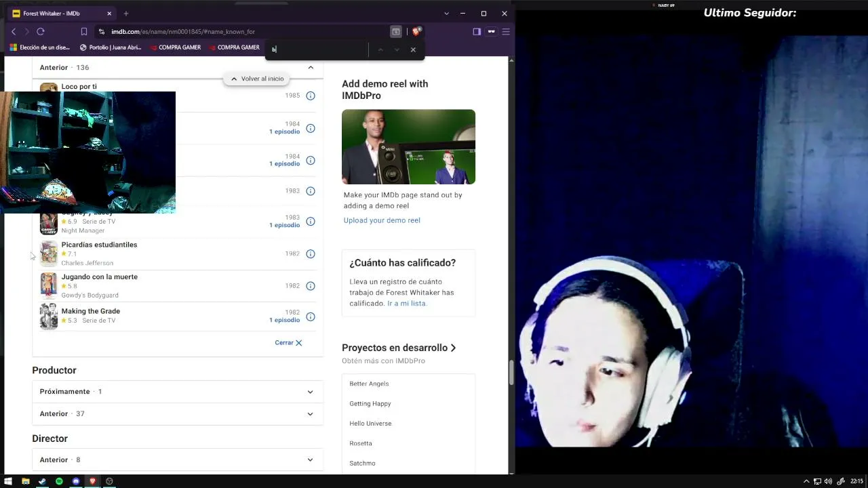Go back with the browser back arrow
The width and height of the screenshot is (868, 488).
point(13,32)
